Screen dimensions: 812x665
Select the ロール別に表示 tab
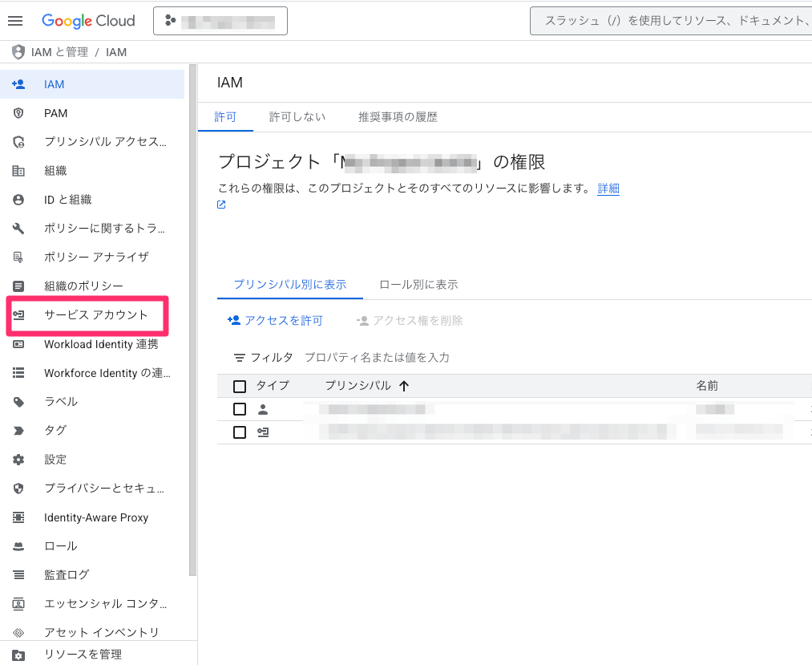[418, 285]
